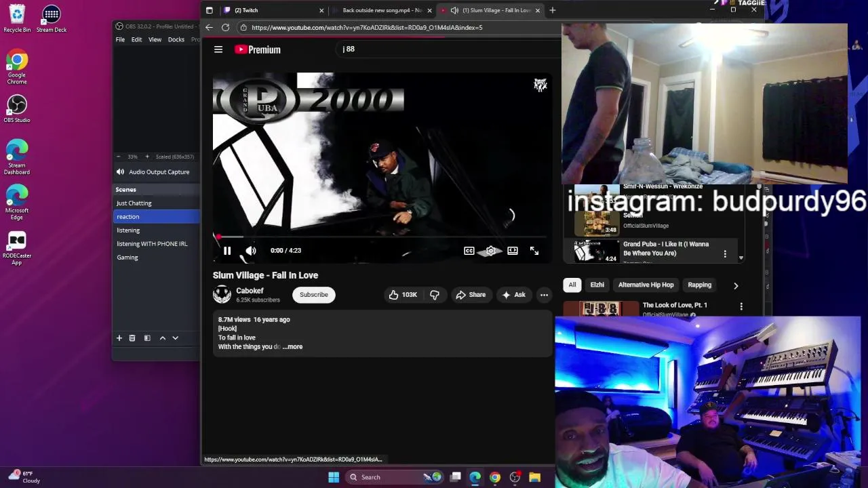Open OBS scene filters button
Screen dimensions: 868x488
[x=147, y=338]
